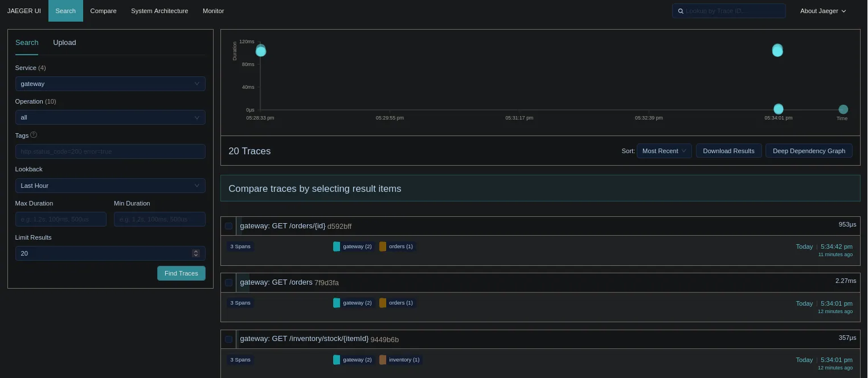Click the top-left trace dot in scatter plot
The image size is (868, 378).
point(261,51)
